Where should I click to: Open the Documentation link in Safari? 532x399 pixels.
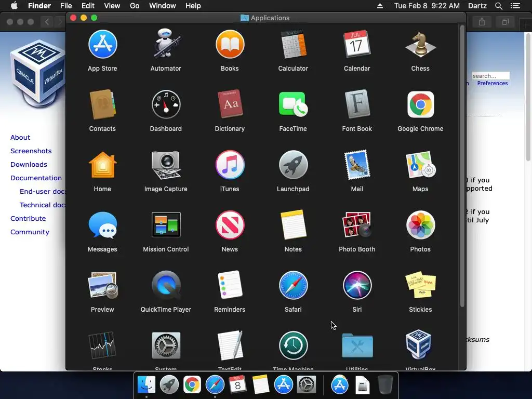point(36,178)
